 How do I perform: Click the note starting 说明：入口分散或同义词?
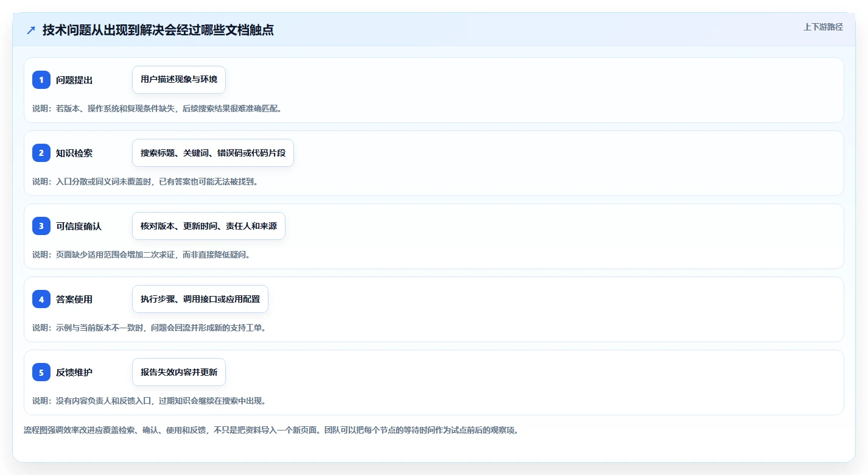point(145,181)
